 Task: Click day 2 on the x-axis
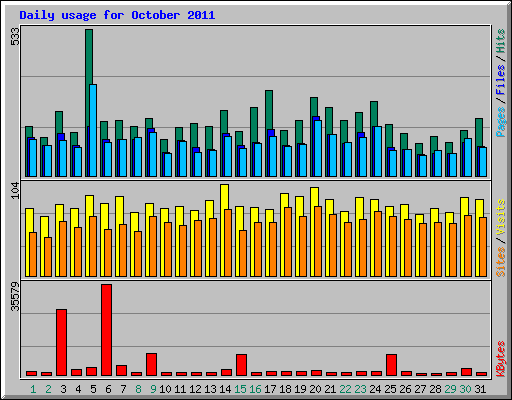click(x=48, y=389)
